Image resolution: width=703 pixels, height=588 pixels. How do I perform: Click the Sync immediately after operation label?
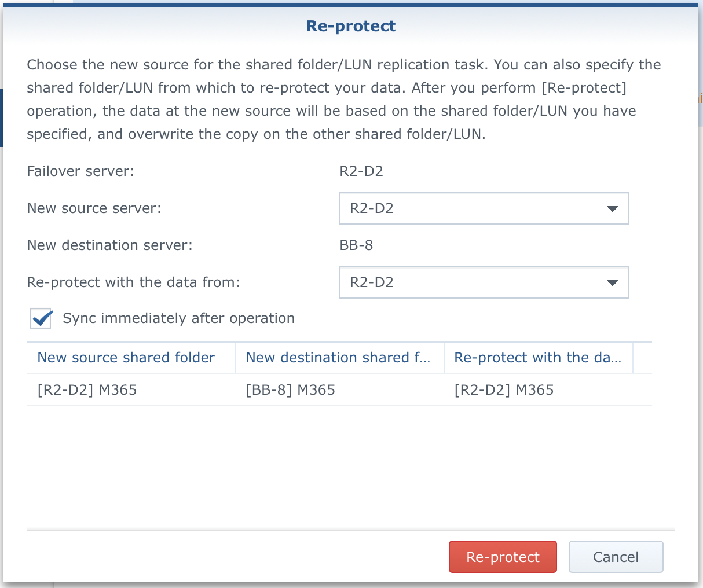coord(178,318)
